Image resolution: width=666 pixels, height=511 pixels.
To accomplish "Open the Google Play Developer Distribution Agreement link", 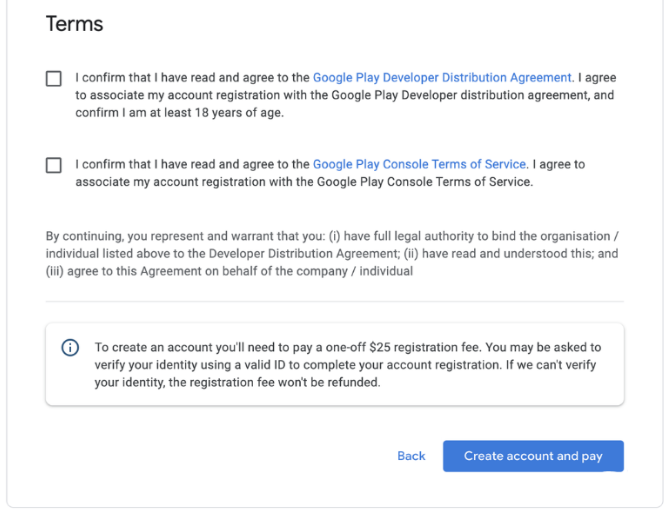I will pos(442,77).
